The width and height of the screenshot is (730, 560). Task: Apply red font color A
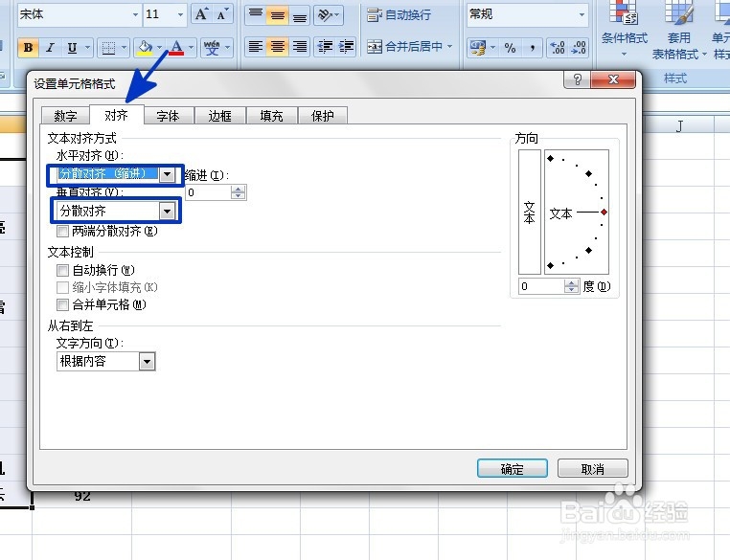tap(176, 48)
